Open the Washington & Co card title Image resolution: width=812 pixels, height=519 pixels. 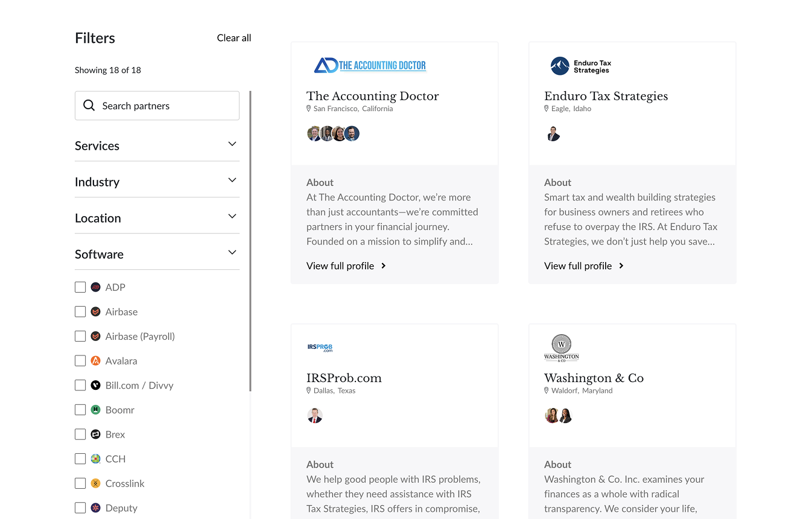coord(594,378)
